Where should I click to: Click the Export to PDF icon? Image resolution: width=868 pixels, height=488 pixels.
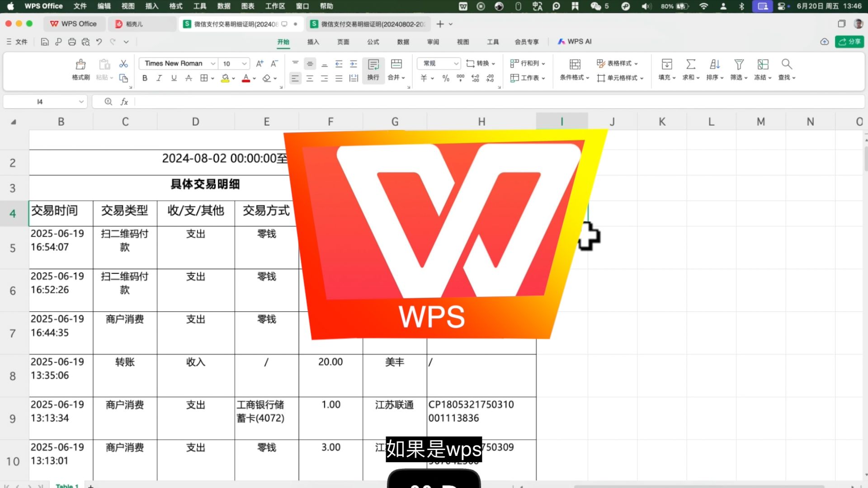(x=58, y=42)
